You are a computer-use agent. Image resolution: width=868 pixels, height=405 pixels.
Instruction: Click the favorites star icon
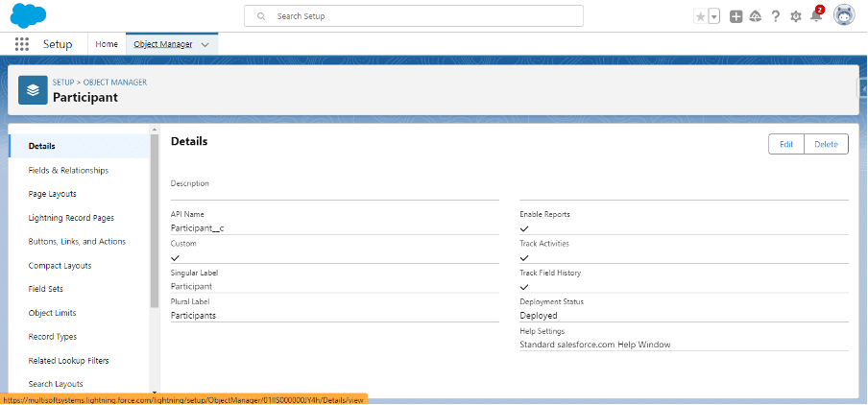pos(700,16)
